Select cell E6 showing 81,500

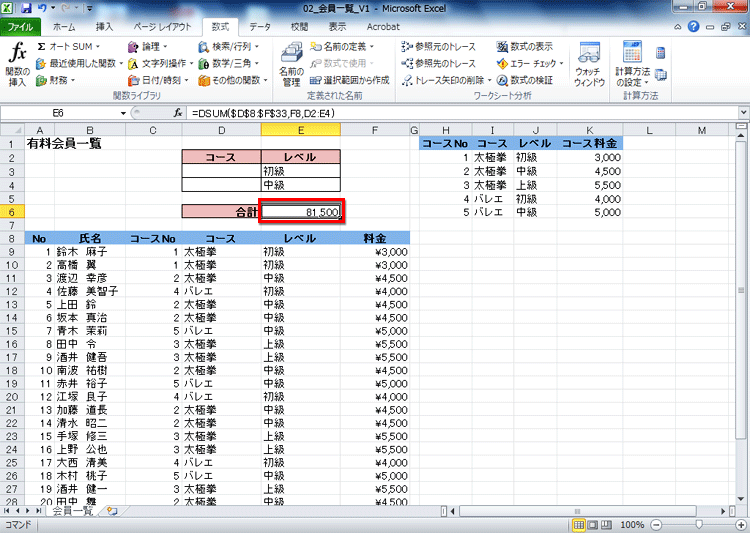point(301,212)
